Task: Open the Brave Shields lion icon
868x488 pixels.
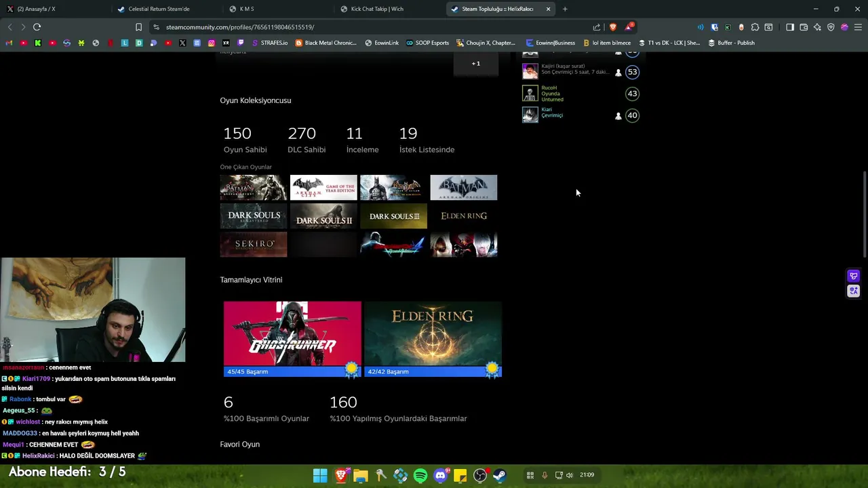Action: [x=613, y=27]
